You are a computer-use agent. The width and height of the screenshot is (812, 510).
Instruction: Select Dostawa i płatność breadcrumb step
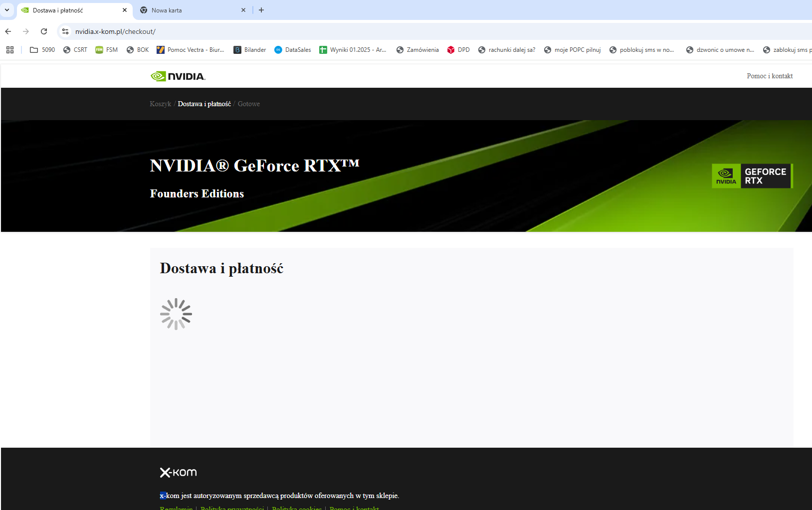(204, 104)
